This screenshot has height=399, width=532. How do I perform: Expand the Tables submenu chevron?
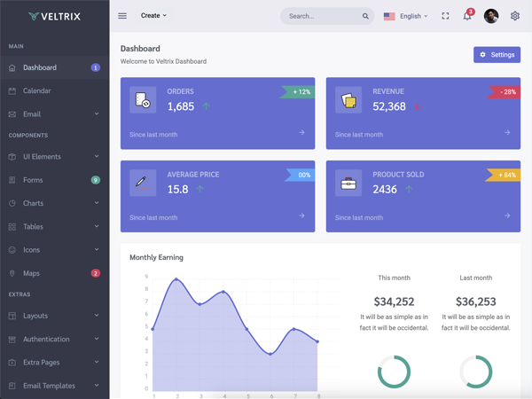click(97, 226)
